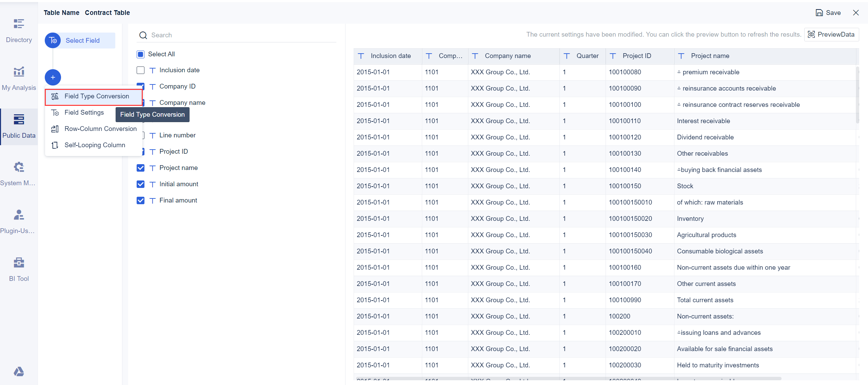This screenshot has width=868, height=385.
Task: Select Self-Looping Column option
Action: tap(95, 145)
